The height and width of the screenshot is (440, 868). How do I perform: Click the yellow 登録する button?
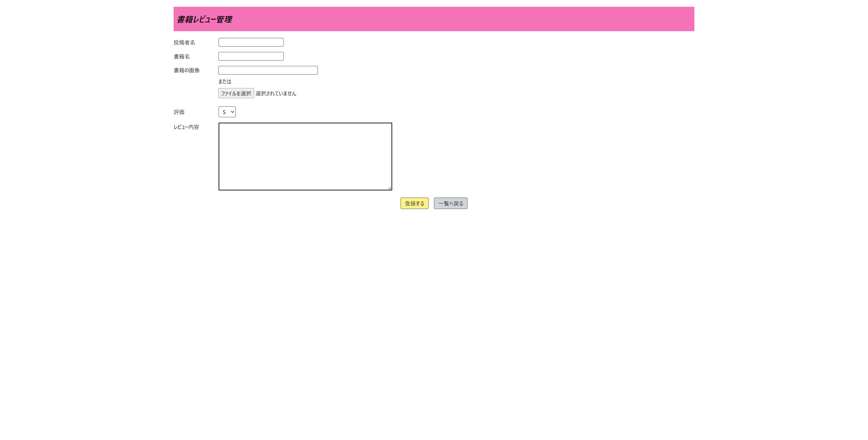click(x=414, y=203)
